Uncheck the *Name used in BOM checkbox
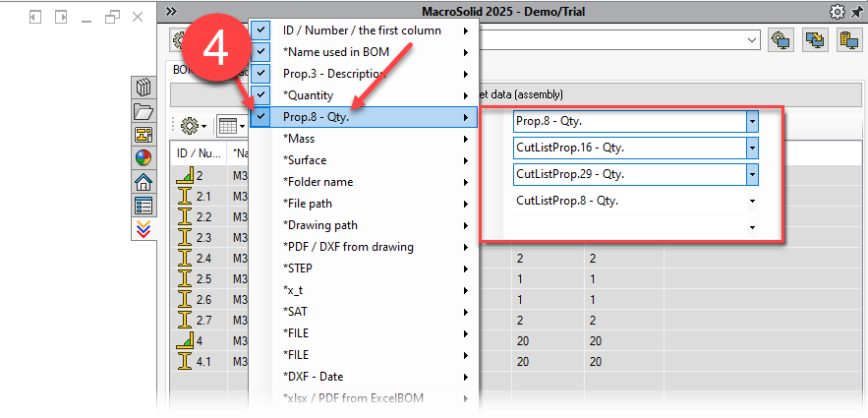Image resolution: width=868 pixels, height=418 pixels. point(260,52)
